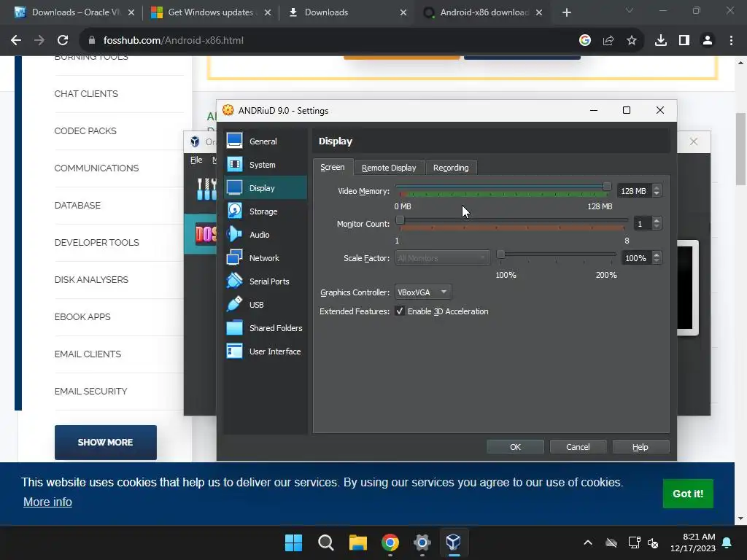
Task: Open EMAIL CLIENTS category link
Action: click(x=88, y=354)
